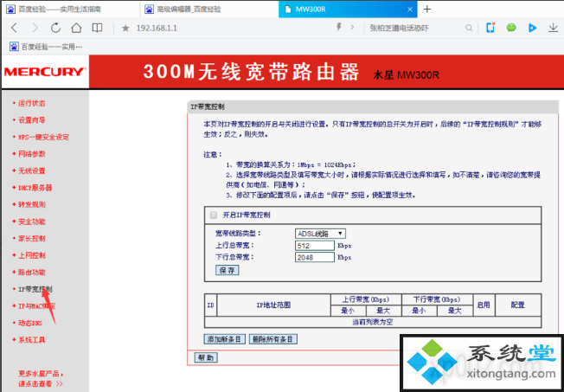This screenshot has width=564, height=392.
Task: Select the MW300R tab
Action: click(348, 9)
